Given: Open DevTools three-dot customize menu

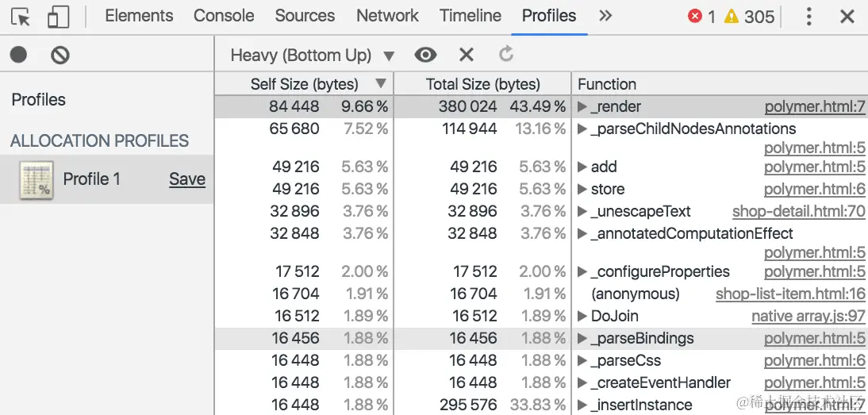Looking at the screenshot, I should [x=808, y=17].
